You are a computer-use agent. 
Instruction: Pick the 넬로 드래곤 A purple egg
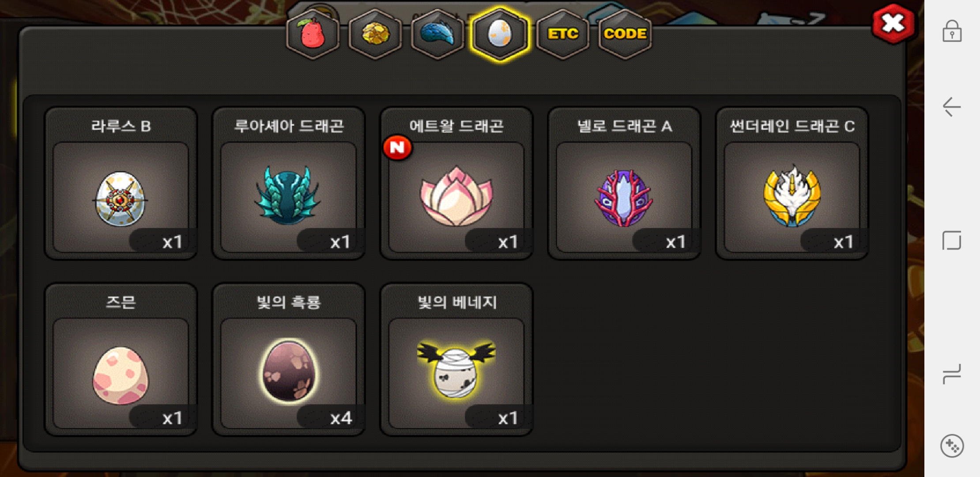pos(624,183)
